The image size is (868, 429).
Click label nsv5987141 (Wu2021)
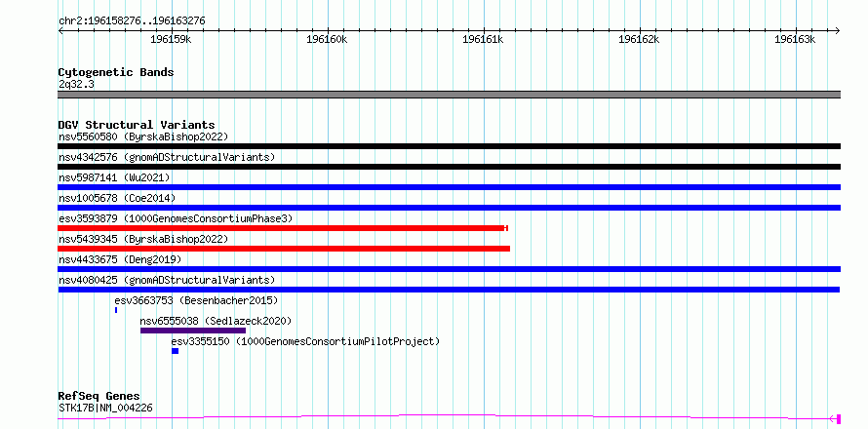point(114,177)
